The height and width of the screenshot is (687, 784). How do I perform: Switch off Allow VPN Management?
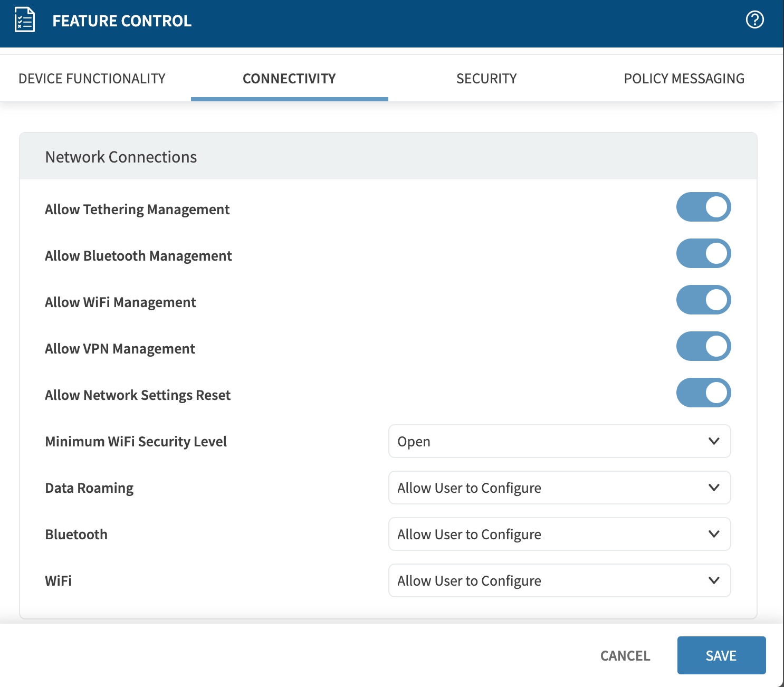point(703,346)
